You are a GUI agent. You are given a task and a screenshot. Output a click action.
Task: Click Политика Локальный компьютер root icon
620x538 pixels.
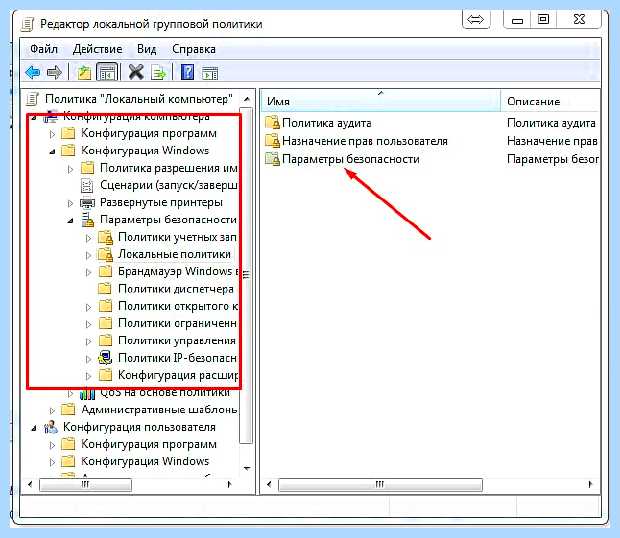coord(32,99)
